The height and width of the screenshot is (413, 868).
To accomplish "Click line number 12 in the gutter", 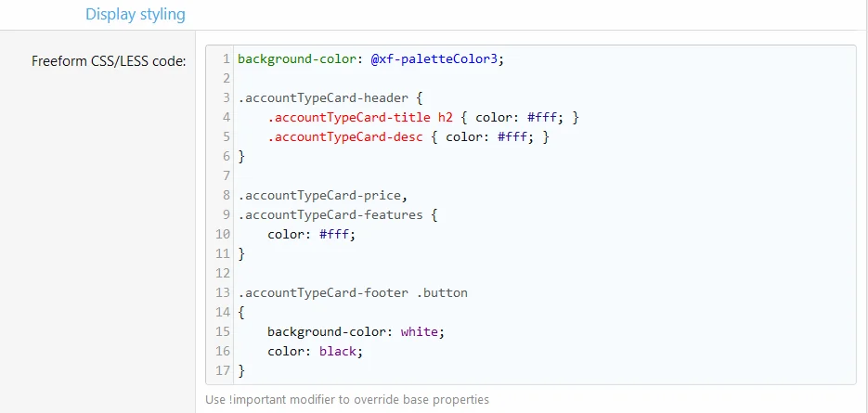I will (222, 273).
